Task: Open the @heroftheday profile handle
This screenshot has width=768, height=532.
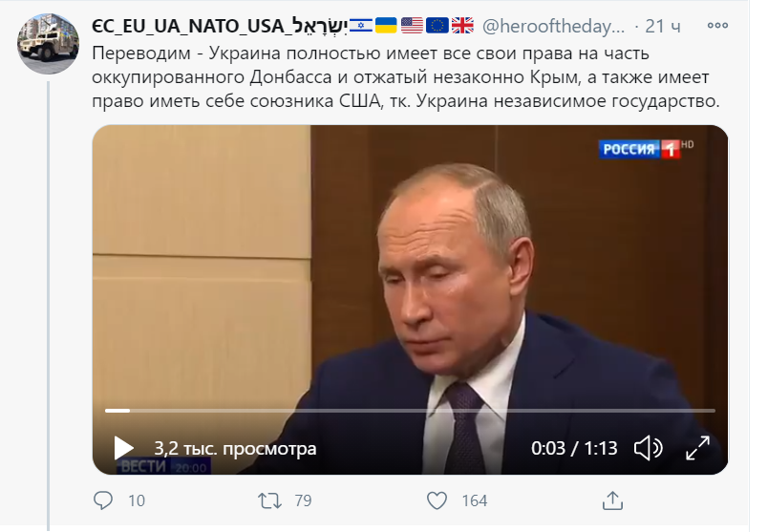Action: click(x=553, y=26)
